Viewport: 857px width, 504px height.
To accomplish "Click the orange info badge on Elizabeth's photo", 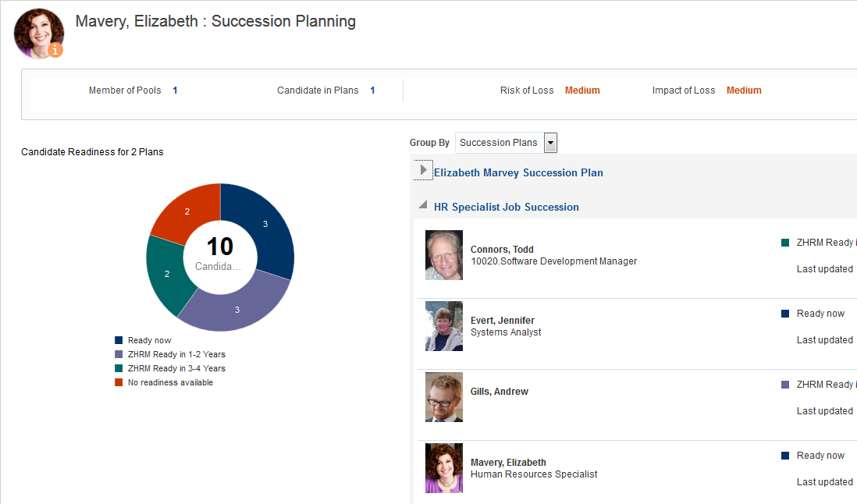I will [55, 50].
